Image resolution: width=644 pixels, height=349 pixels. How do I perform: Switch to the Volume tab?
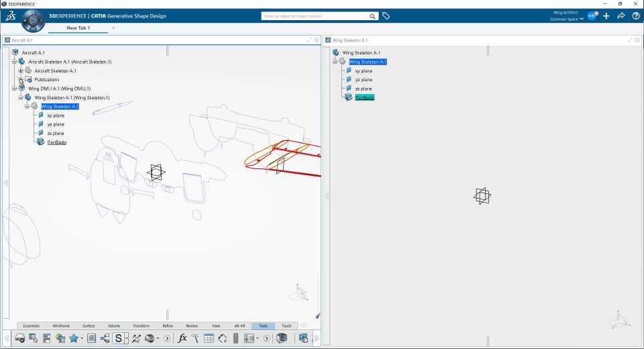pyautogui.click(x=114, y=326)
